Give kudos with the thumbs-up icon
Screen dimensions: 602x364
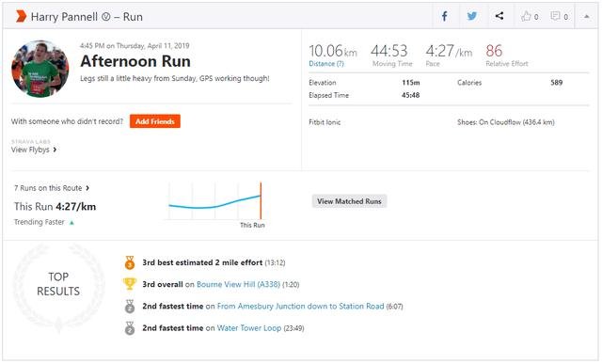(526, 16)
